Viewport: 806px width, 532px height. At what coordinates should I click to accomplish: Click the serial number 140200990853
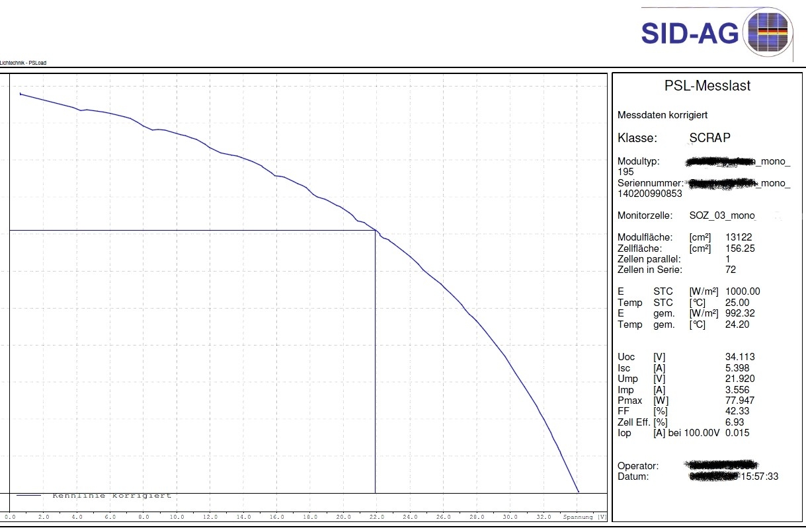coord(650,194)
